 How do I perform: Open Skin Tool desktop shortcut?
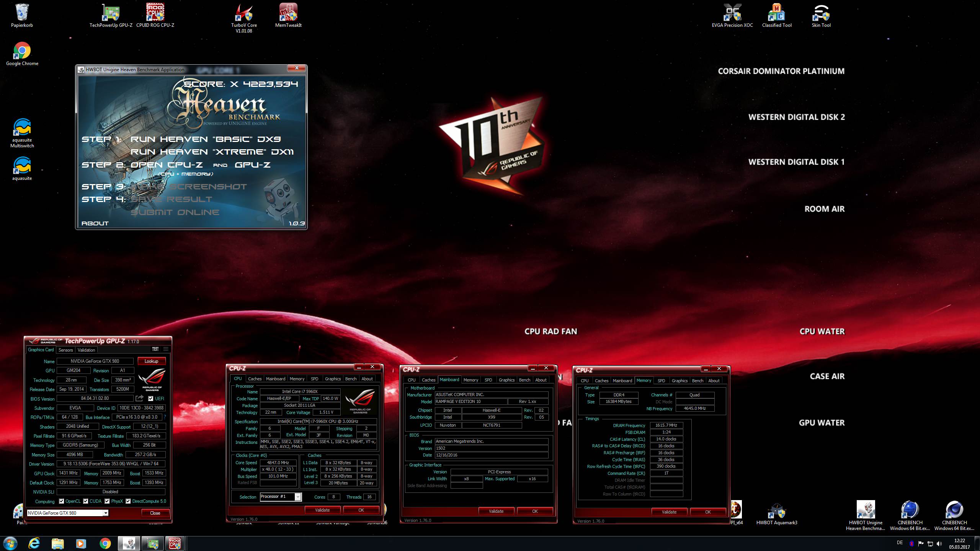[821, 15]
